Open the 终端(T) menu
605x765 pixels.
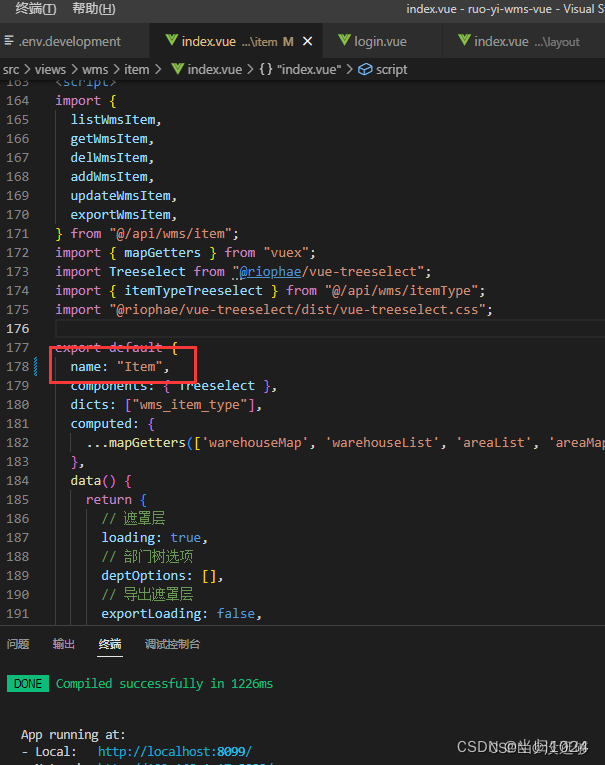[36, 8]
